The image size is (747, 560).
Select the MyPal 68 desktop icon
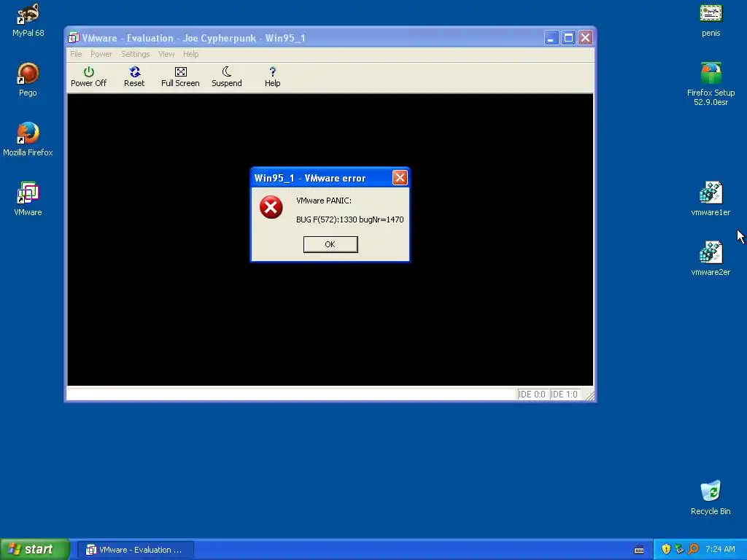coord(28,20)
